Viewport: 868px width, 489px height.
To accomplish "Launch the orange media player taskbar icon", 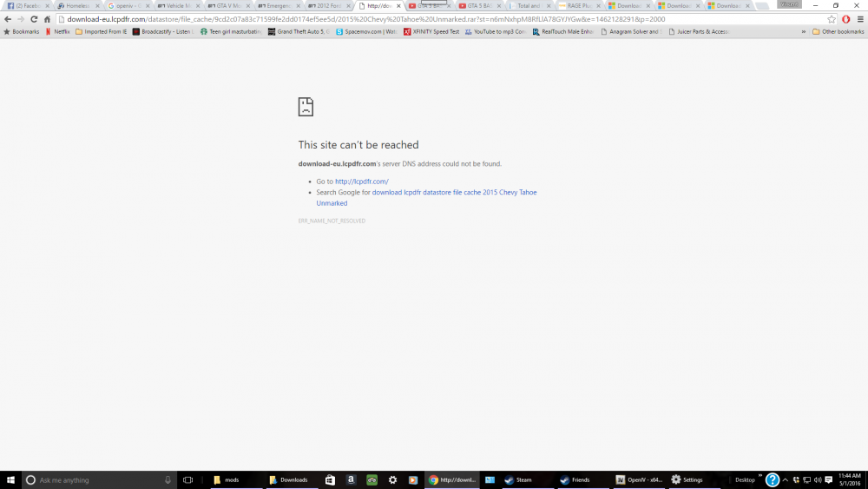I will click(x=413, y=479).
